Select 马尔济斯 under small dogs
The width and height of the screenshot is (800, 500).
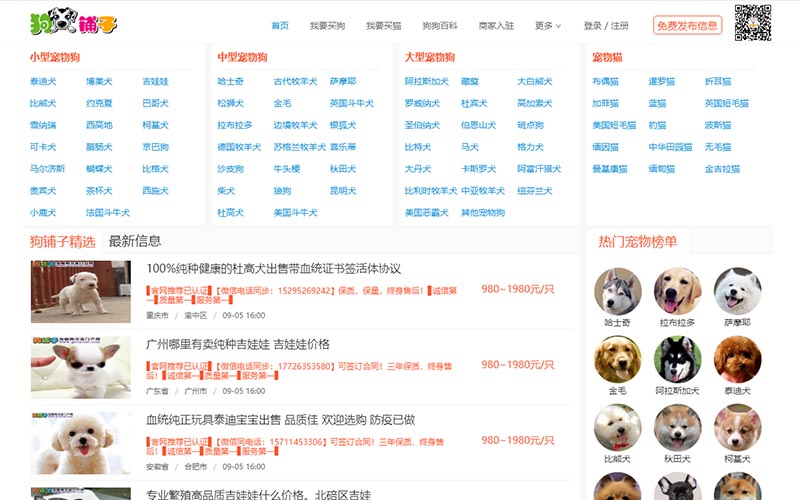[47, 168]
